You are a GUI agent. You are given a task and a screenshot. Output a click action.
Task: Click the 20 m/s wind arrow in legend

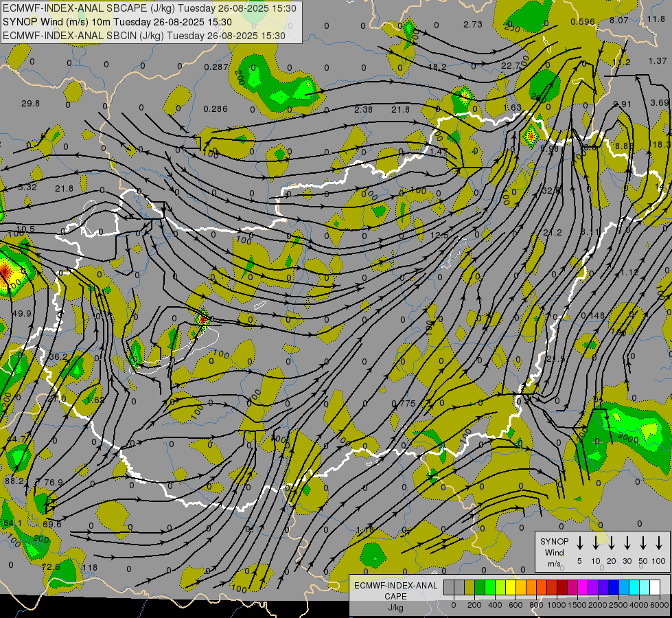pos(612,543)
